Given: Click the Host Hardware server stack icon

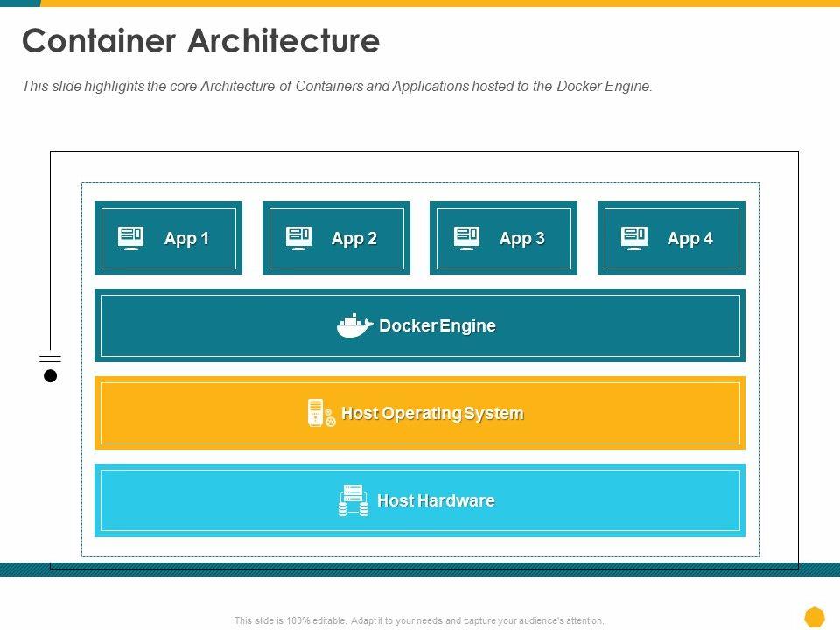Looking at the screenshot, I should (353, 500).
